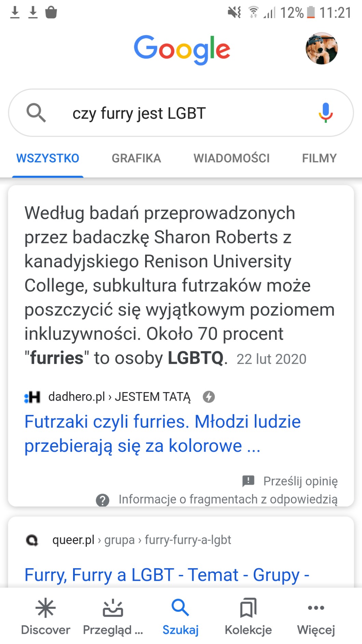The image size is (362, 644).
Task: Tap the voice search microphone icon
Action: pyautogui.click(x=325, y=112)
